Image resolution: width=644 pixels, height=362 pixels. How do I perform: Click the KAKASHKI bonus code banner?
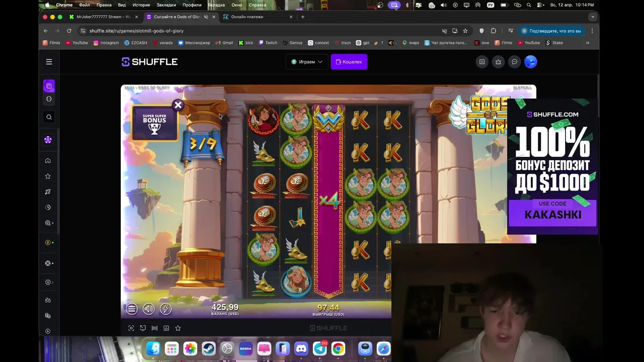[552, 214]
